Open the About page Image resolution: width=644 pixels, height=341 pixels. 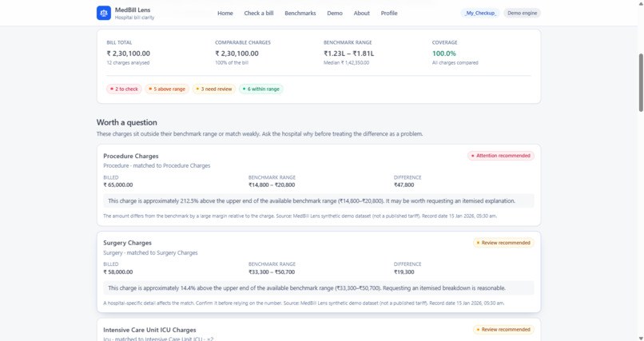[362, 13]
